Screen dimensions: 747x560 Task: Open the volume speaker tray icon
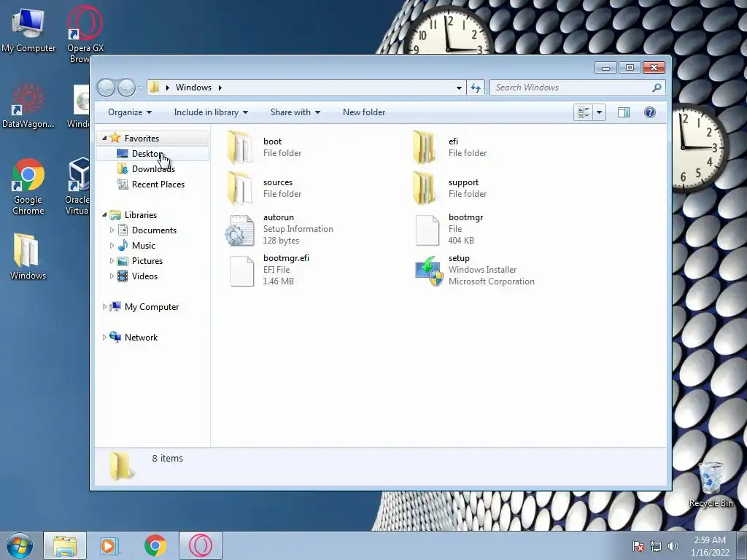pos(673,546)
